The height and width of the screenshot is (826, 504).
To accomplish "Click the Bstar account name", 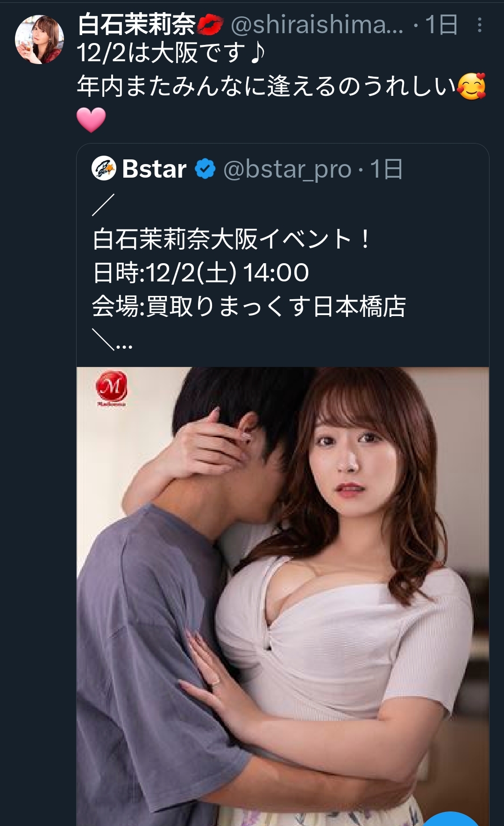I will click(154, 169).
